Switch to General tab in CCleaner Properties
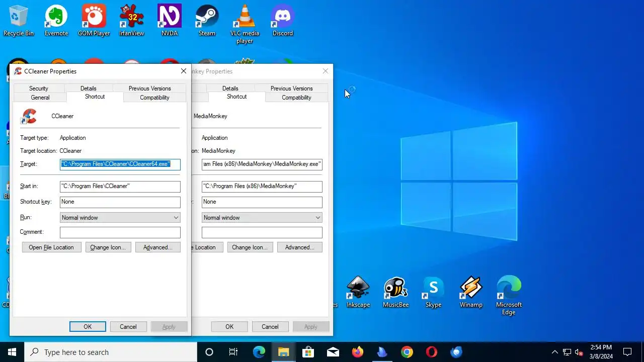The width and height of the screenshot is (644, 362). (40, 98)
